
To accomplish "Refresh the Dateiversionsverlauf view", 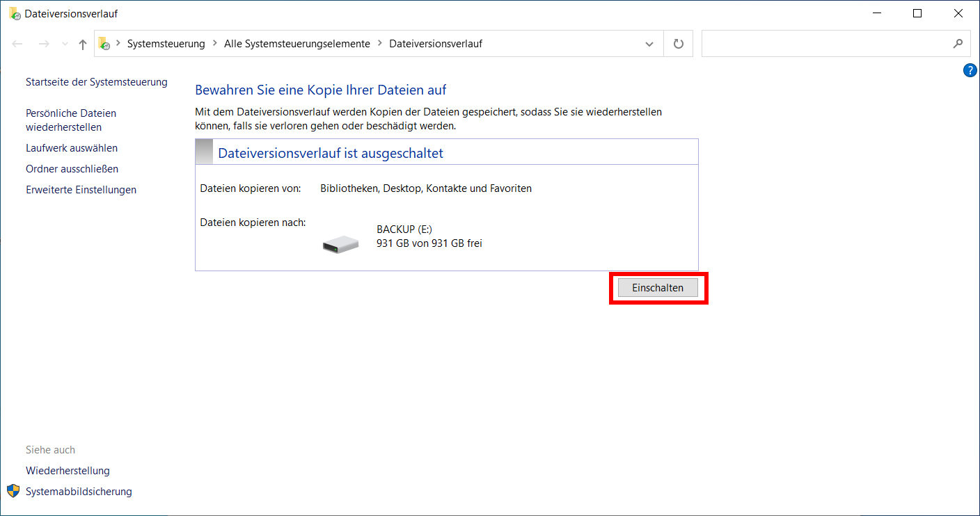I will (679, 44).
